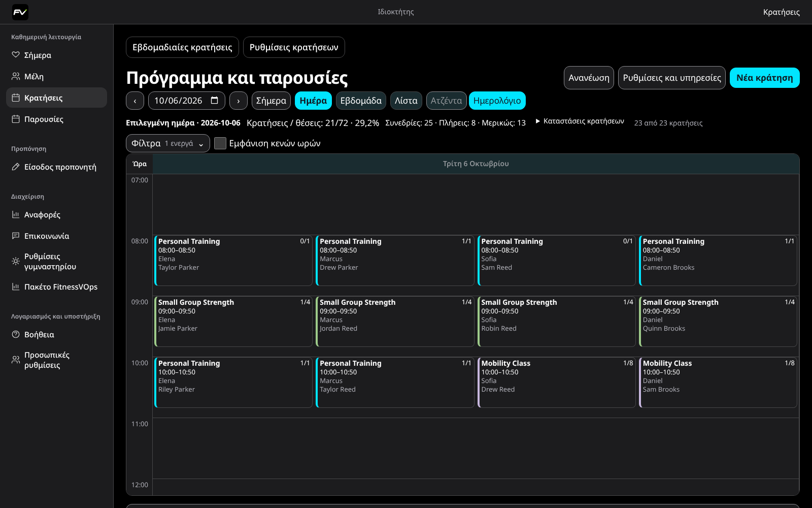Click the pencil icon for Είσοδος προπονητή
Image resolution: width=812 pixels, height=508 pixels.
click(16, 167)
